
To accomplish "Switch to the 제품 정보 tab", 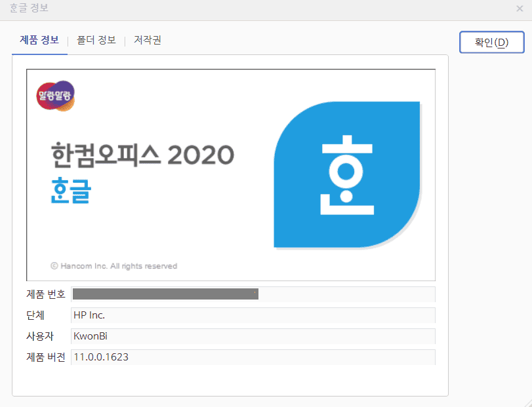I will [x=39, y=41].
